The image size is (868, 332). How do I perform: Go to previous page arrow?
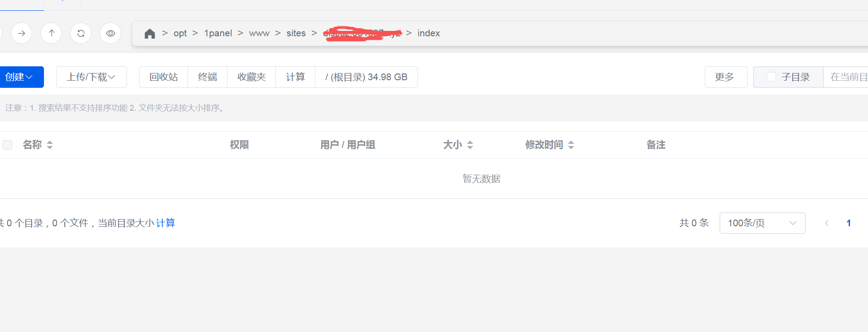tap(827, 223)
